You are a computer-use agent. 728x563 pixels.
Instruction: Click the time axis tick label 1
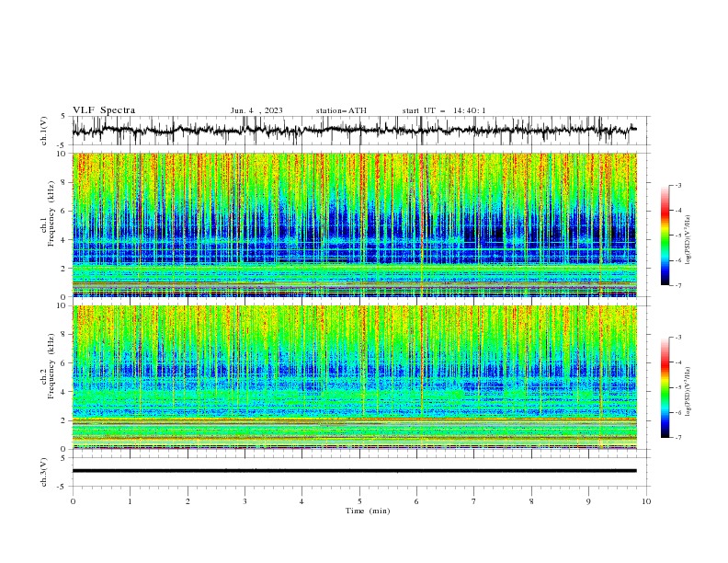(x=130, y=501)
